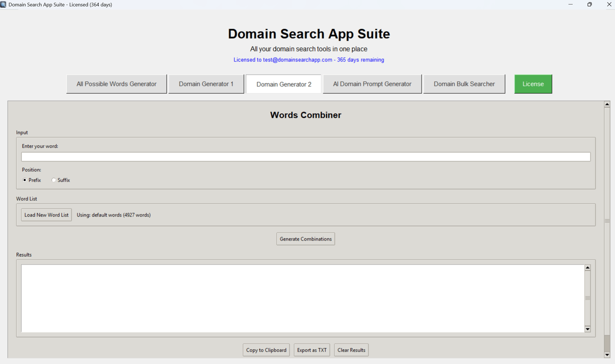Select the Suffix position option
This screenshot has width=615, height=364.
click(x=54, y=180)
